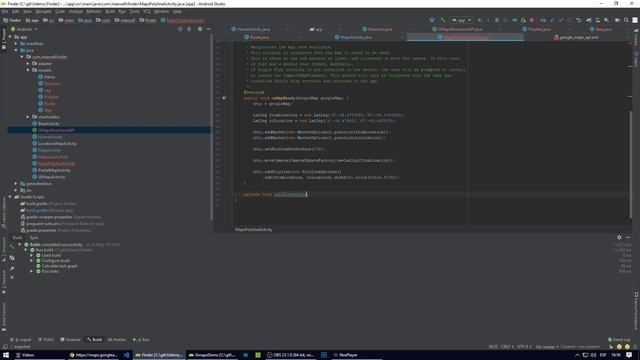
Task: Click the red Stop icon in toolbar
Action: pos(531,20)
